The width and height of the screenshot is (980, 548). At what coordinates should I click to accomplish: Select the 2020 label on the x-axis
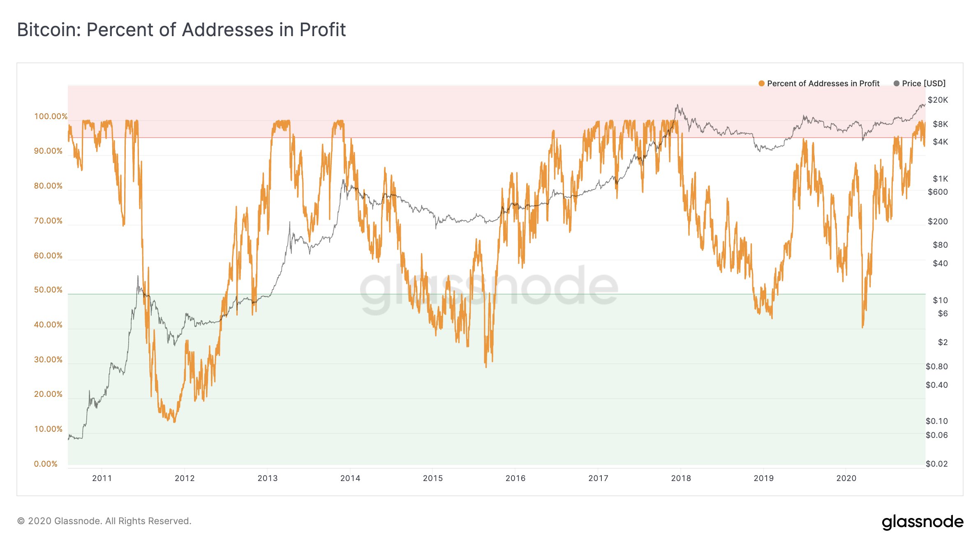click(846, 478)
